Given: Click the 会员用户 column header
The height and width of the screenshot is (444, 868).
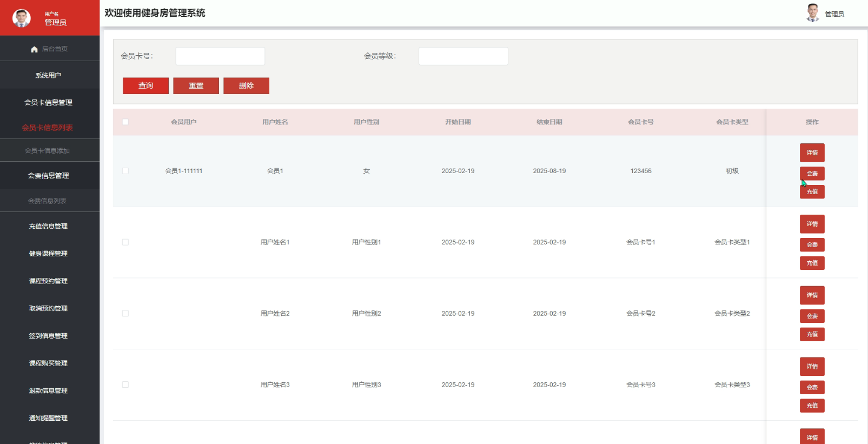Looking at the screenshot, I should click(x=184, y=122).
